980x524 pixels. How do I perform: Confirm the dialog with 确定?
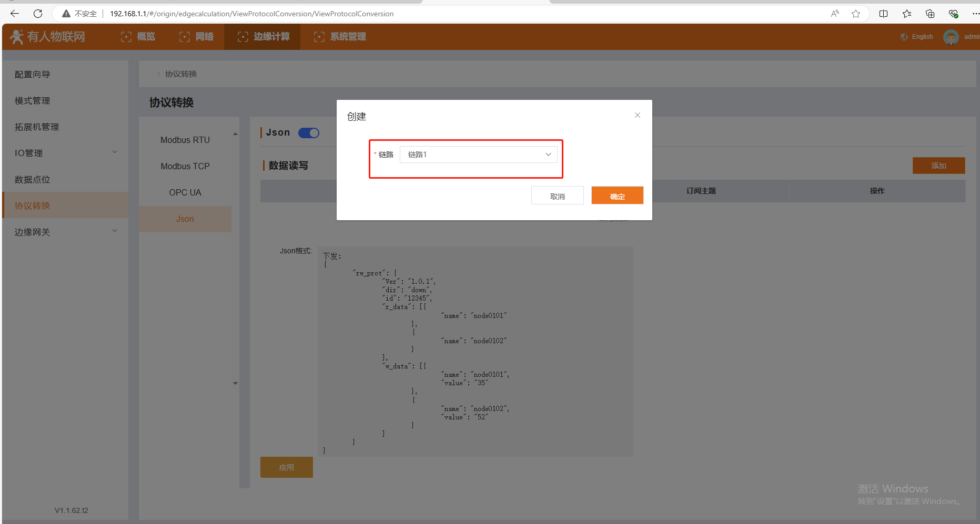pyautogui.click(x=618, y=196)
